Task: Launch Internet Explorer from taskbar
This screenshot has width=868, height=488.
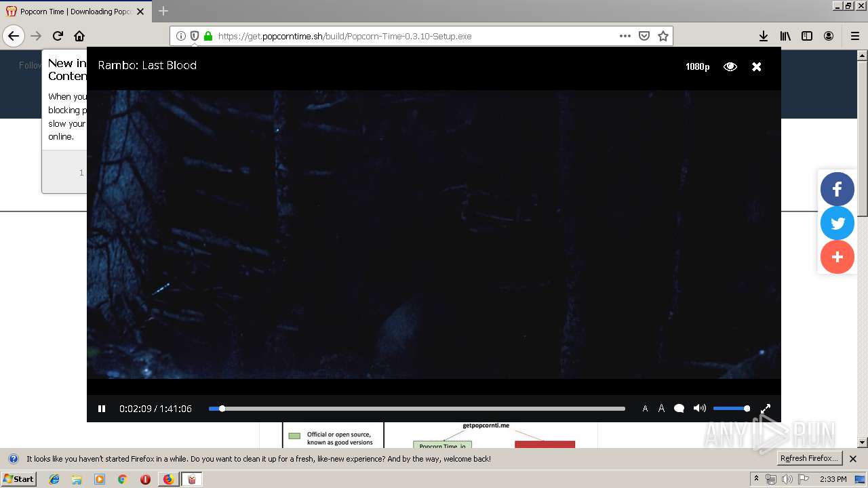Action: (54, 479)
